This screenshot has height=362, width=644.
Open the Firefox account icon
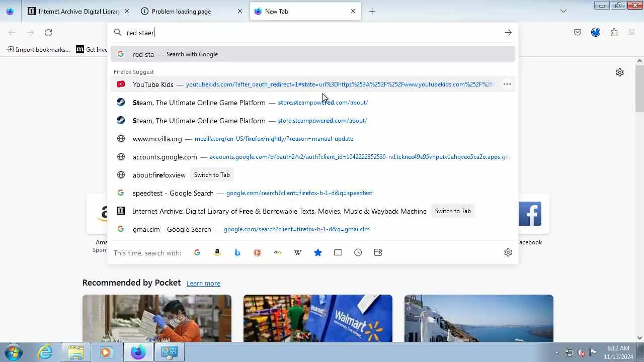pyautogui.click(x=596, y=33)
